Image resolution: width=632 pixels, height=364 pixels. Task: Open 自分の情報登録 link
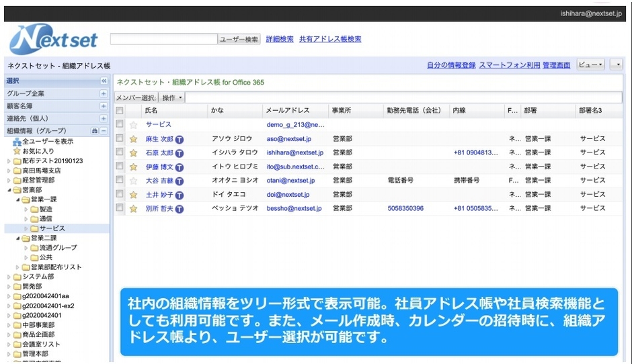pos(451,65)
